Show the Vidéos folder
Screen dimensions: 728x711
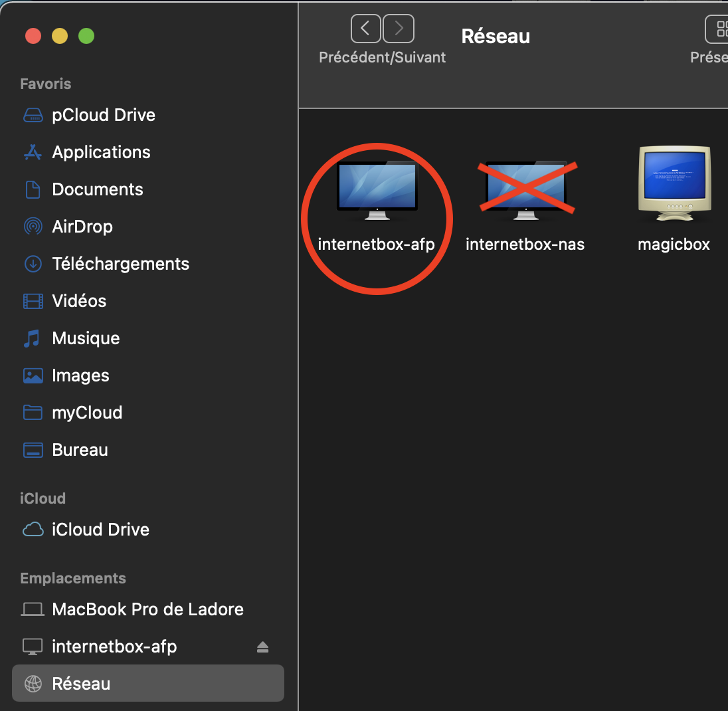79,301
